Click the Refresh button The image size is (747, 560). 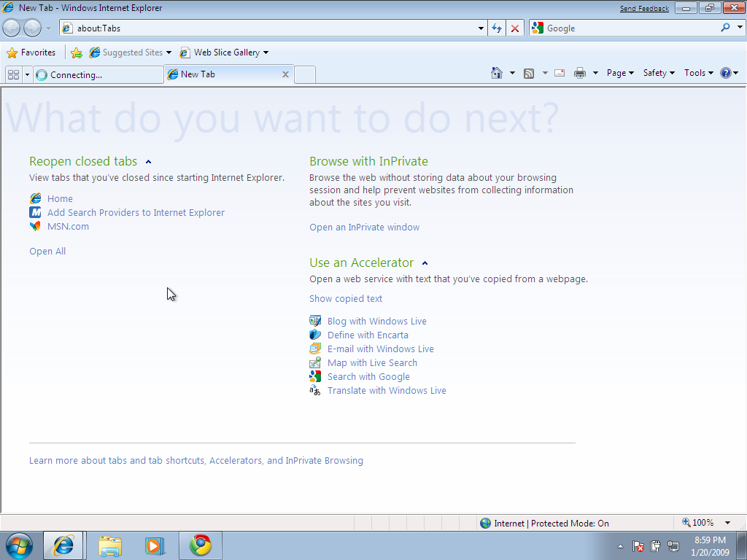click(497, 28)
